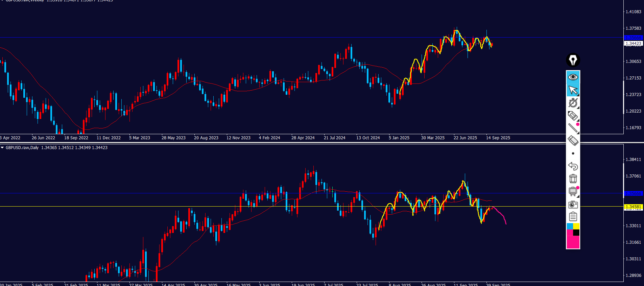Choose the black color swatch

coord(576,233)
